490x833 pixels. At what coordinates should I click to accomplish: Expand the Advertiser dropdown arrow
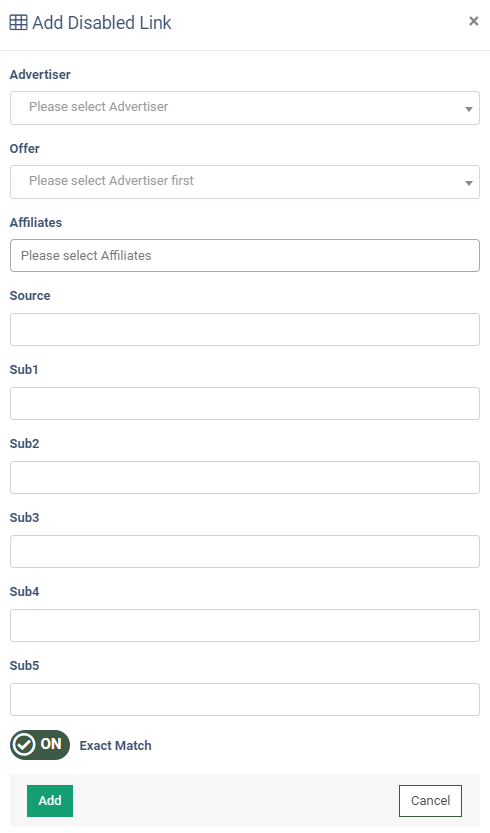pyautogui.click(x=469, y=109)
